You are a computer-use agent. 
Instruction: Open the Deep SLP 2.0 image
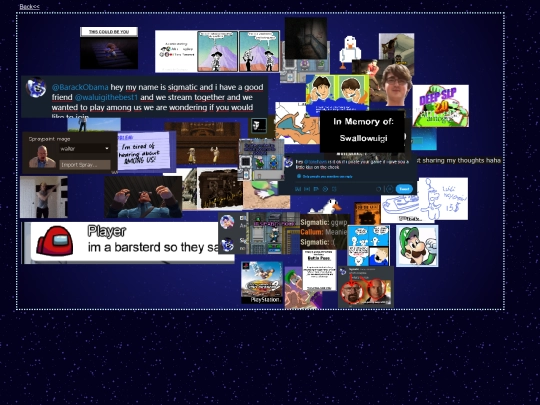[440, 106]
